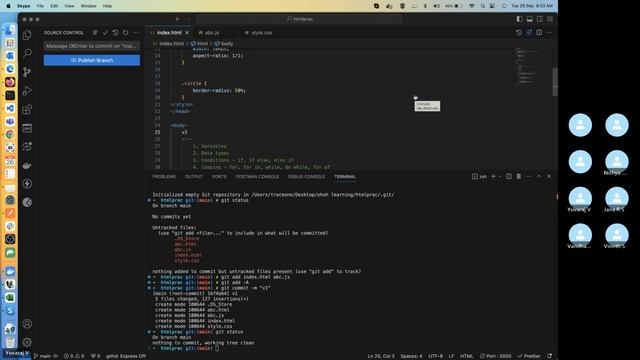Open the terminal launch profile dropdown arrow

500,176
